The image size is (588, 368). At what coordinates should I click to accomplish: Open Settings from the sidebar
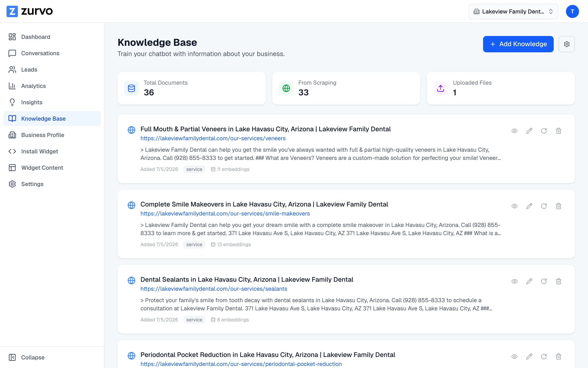[52, 184]
